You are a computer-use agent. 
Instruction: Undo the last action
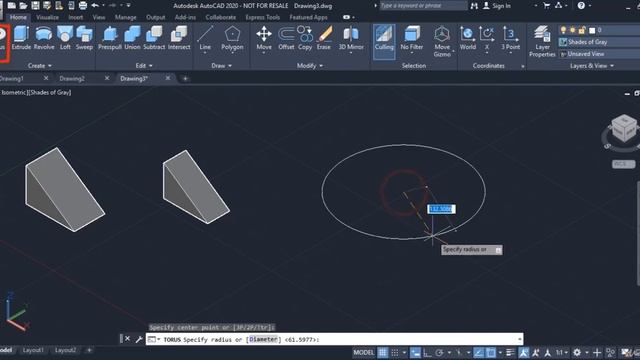coord(95,5)
